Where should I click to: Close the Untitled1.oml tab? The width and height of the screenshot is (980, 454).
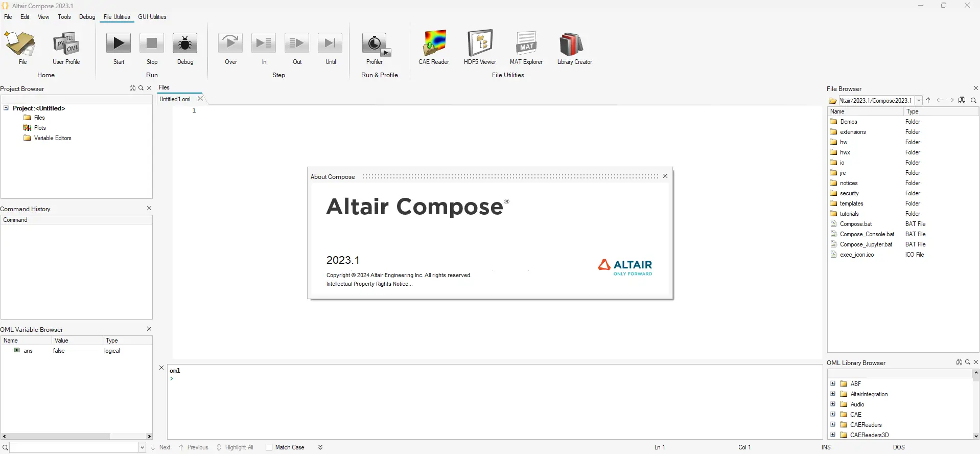(200, 99)
